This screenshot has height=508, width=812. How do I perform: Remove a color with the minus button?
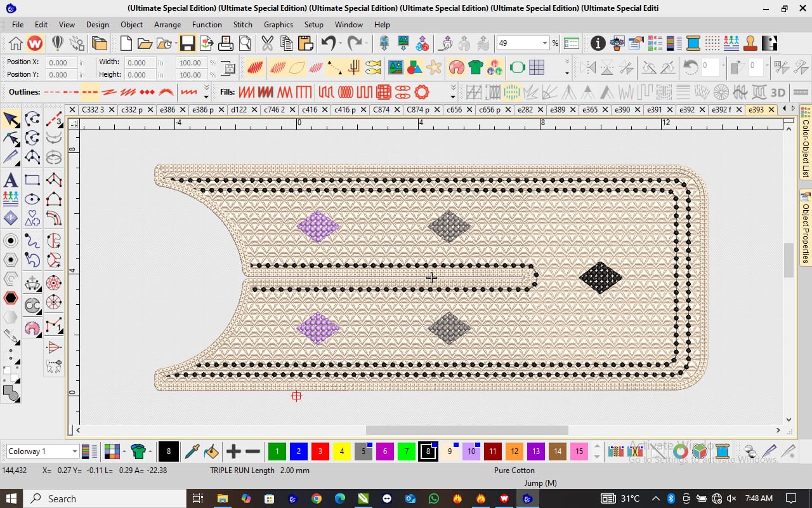[x=252, y=451]
